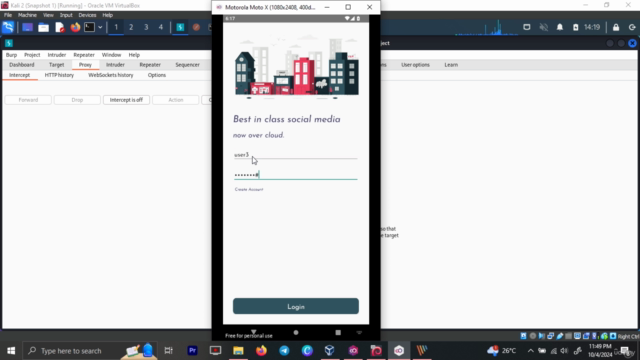Select the Intercept sub-tab
This screenshot has width=640, height=360.
[20, 75]
